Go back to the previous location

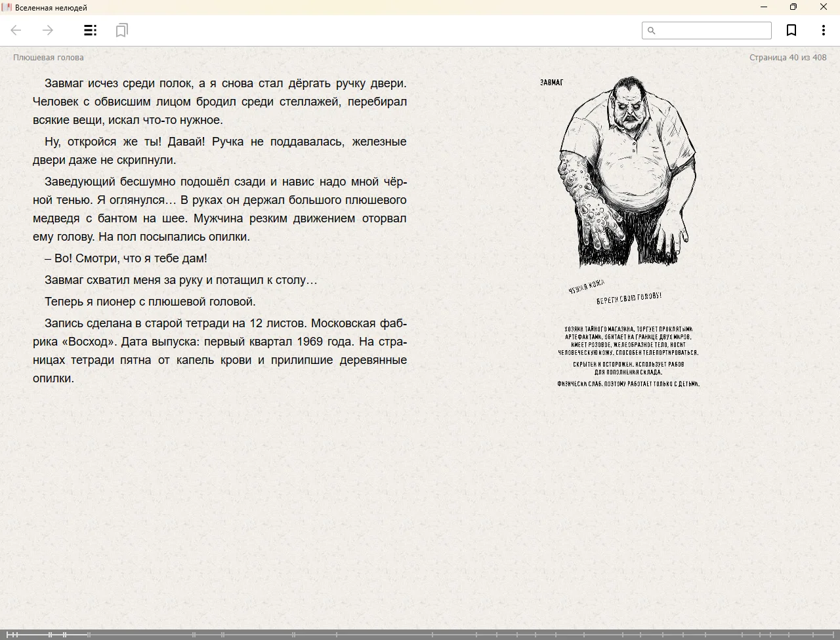click(x=16, y=30)
